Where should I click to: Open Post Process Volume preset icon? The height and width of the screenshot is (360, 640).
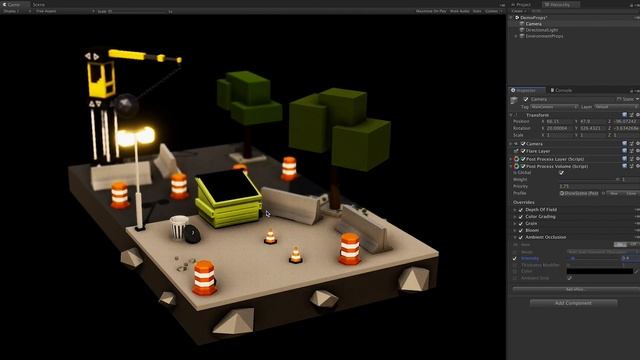tap(631, 166)
